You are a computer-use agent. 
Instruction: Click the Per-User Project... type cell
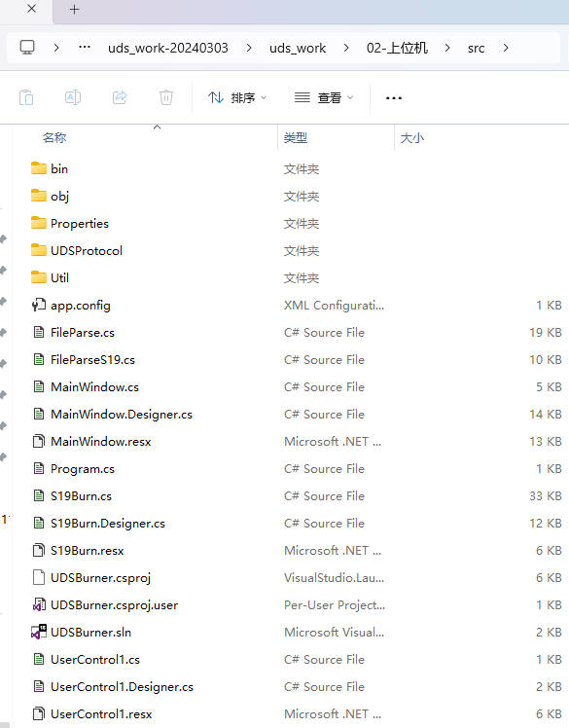pos(335,605)
